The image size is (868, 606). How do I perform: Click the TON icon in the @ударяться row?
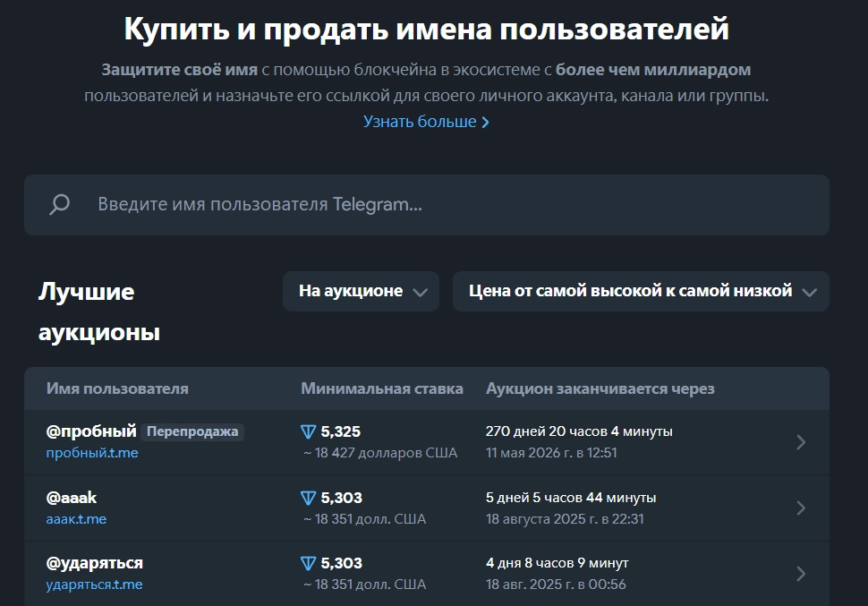(308, 563)
